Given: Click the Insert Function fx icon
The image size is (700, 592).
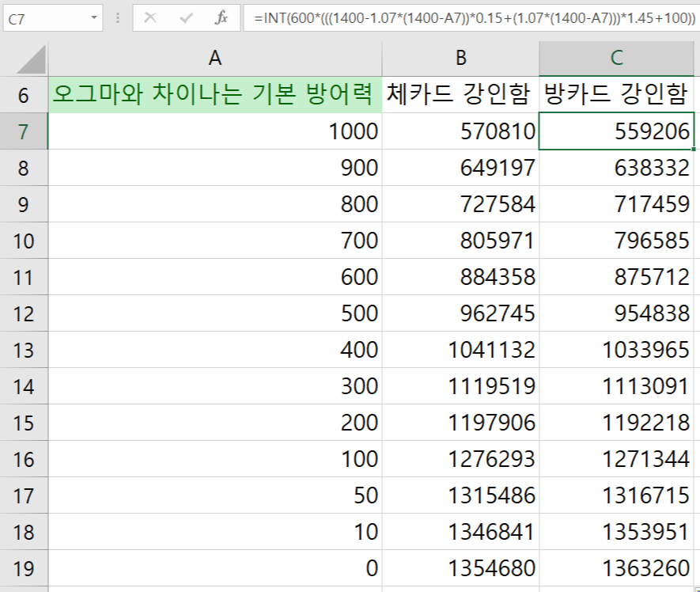Looking at the screenshot, I should tap(221, 17).
